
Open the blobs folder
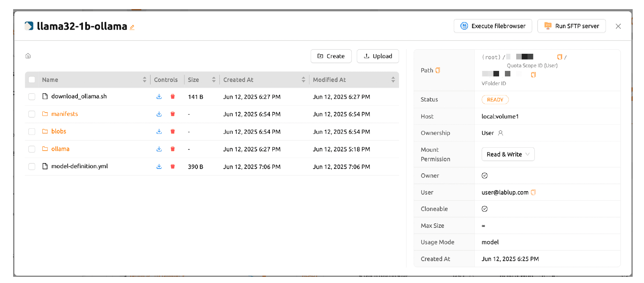[59, 132]
